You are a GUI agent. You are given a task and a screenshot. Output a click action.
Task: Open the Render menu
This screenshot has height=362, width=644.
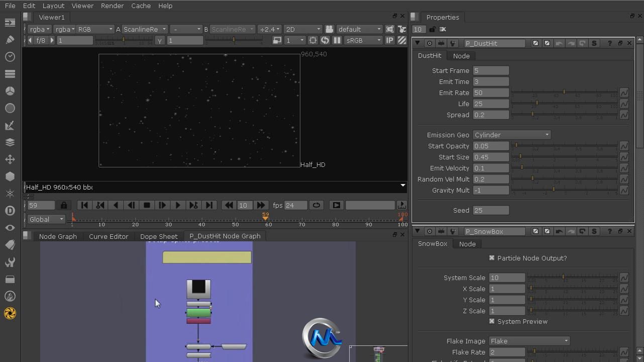(x=112, y=6)
